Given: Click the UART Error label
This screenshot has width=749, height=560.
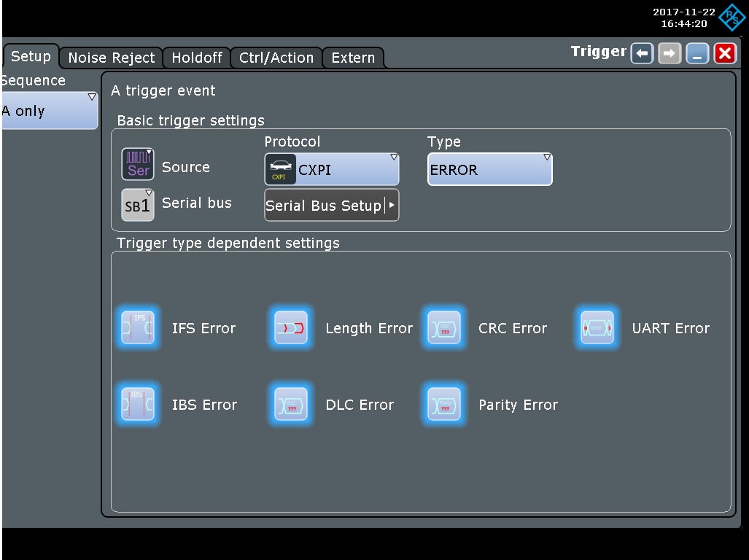Looking at the screenshot, I should (671, 328).
